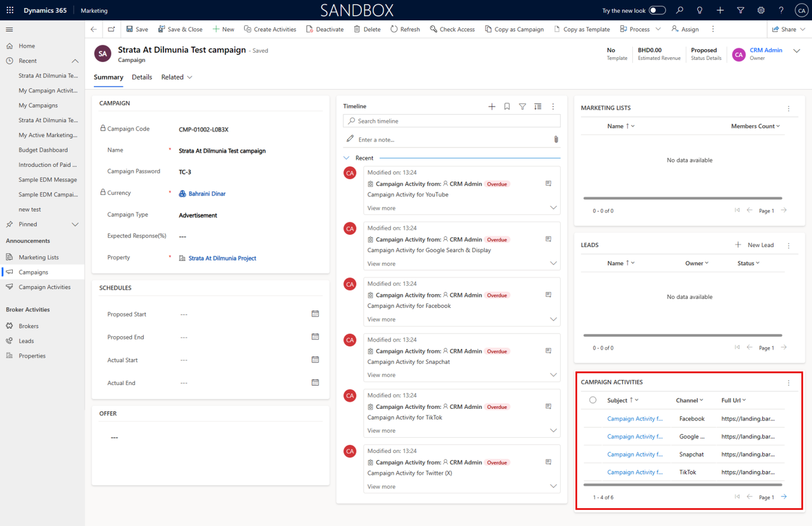
Task: Expand the Related tab dropdown
Action: pos(177,77)
